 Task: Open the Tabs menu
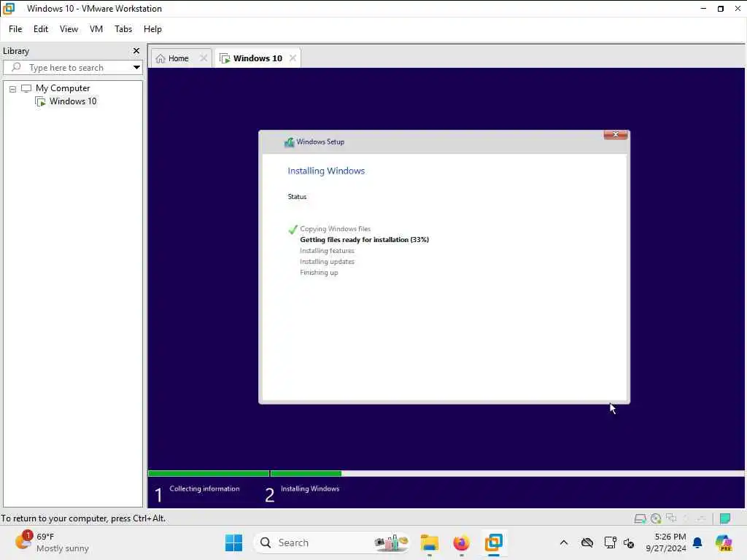click(123, 29)
